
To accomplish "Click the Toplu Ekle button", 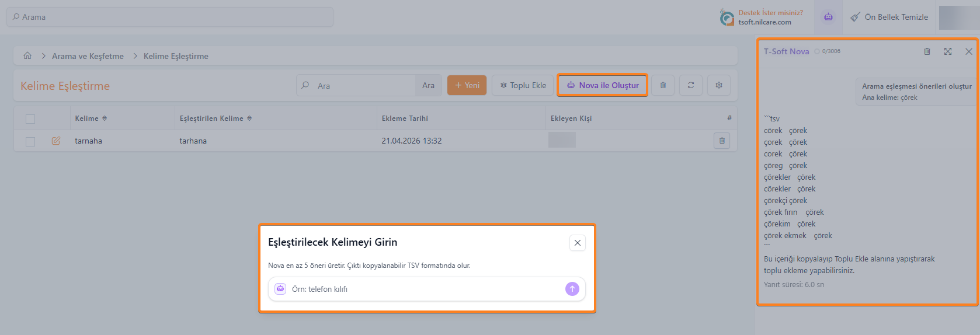I will 523,85.
